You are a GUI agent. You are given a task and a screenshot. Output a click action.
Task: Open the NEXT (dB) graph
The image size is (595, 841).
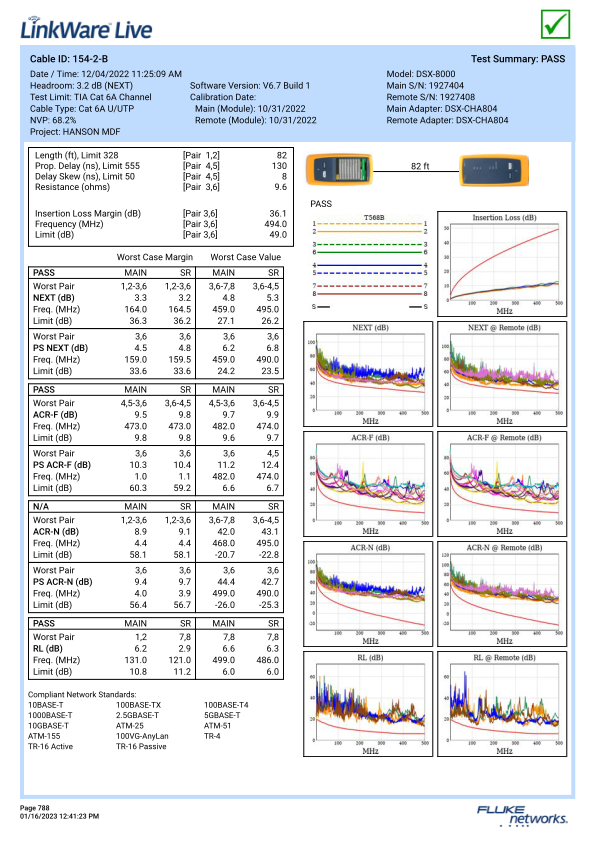coord(368,374)
